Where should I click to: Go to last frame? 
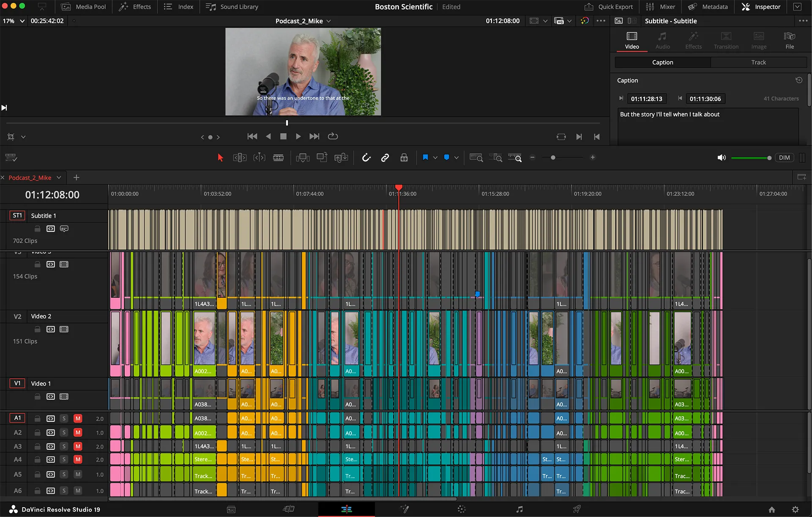pos(314,136)
